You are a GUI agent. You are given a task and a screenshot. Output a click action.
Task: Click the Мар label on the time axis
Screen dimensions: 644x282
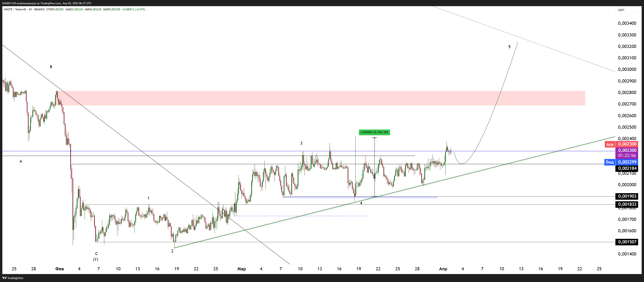tap(241, 269)
